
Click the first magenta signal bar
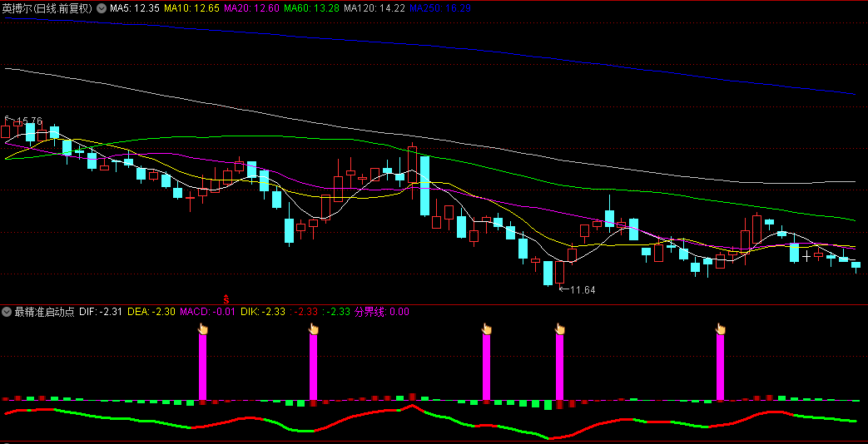(x=202, y=368)
